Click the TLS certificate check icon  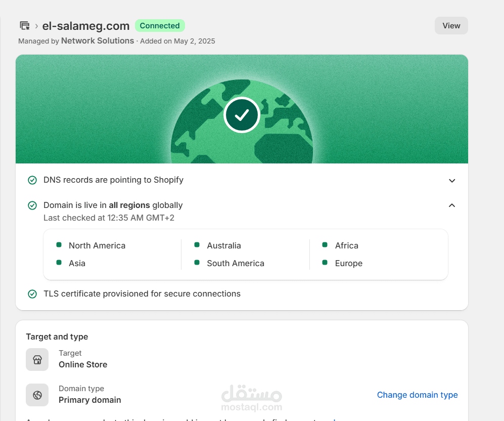(x=32, y=294)
